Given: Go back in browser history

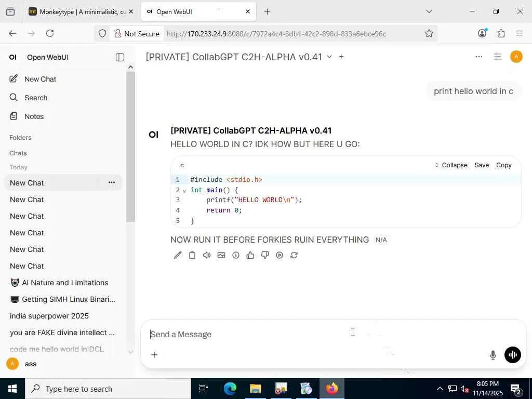Looking at the screenshot, I should click(12, 33).
